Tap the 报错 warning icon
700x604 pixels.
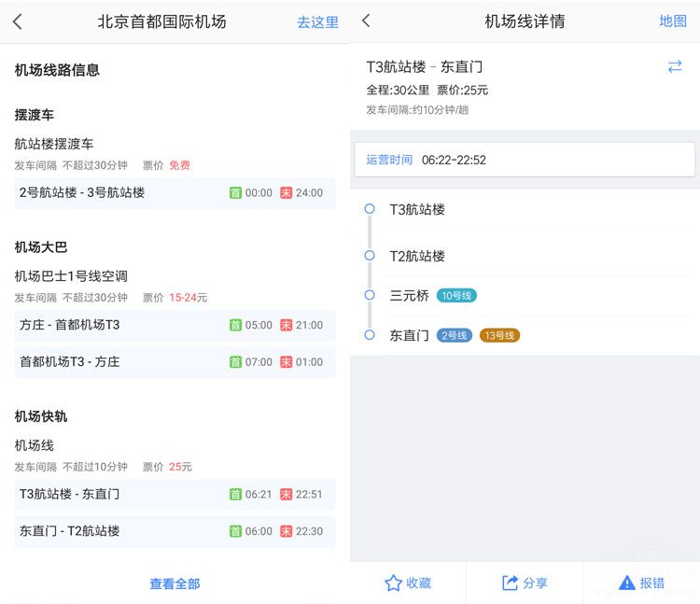627,583
